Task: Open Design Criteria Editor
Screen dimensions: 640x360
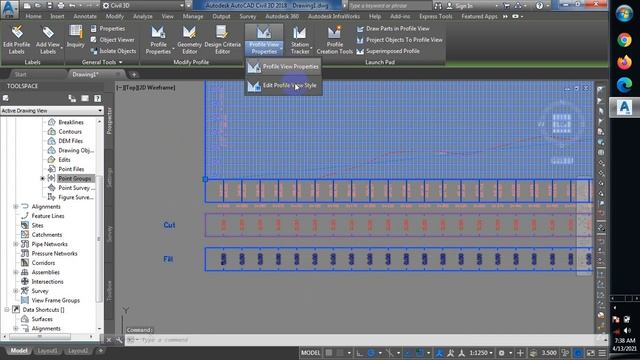Action: click(222, 40)
